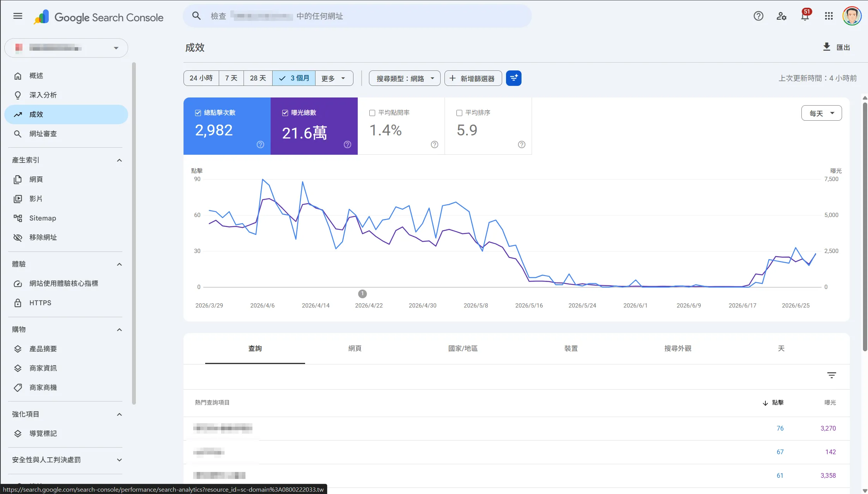Click the HTTPS lock icon
Image resolution: width=868 pixels, height=494 pixels.
pos(18,303)
